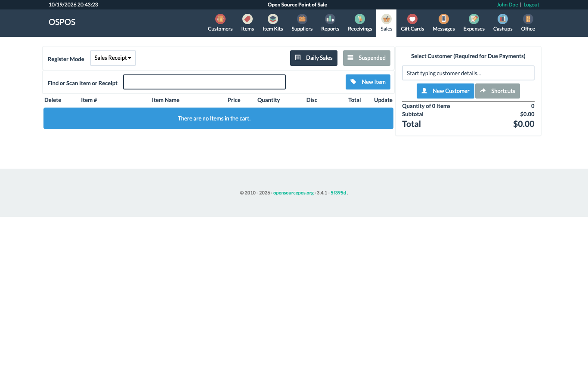Click the OSPOS brand title

62,22
